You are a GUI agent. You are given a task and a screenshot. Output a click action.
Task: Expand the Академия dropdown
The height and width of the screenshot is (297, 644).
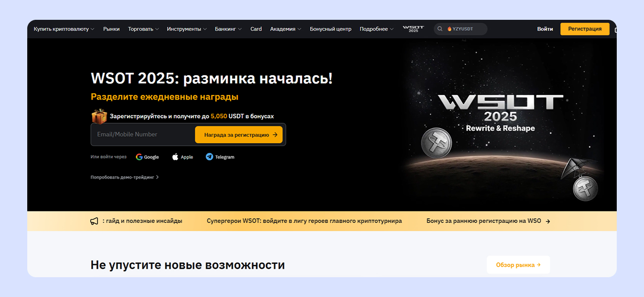285,29
